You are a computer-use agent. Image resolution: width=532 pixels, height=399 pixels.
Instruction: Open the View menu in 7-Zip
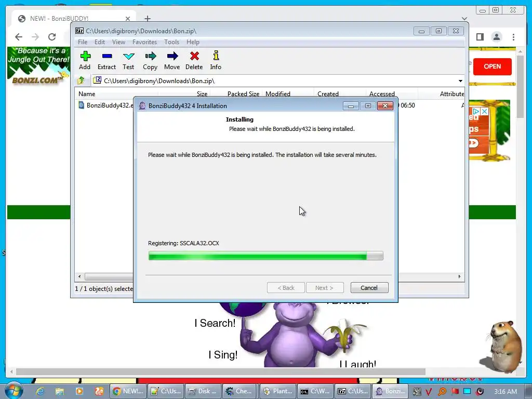tap(119, 42)
